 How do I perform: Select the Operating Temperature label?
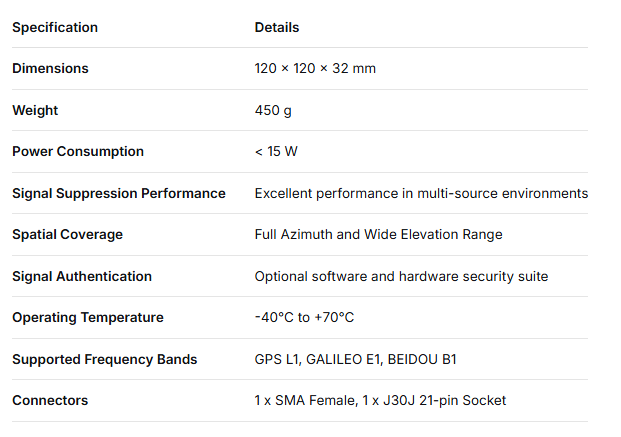coord(85,317)
